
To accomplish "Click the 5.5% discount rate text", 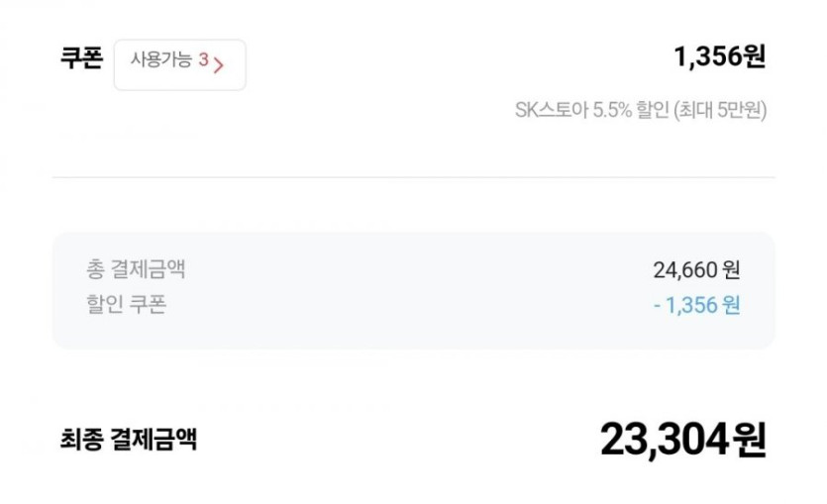I will (x=612, y=110).
